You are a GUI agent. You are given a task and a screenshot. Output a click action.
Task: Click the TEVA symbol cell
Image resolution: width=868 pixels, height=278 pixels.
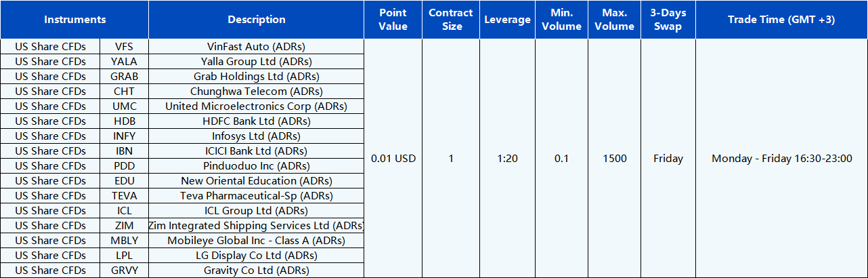pyautogui.click(x=125, y=196)
